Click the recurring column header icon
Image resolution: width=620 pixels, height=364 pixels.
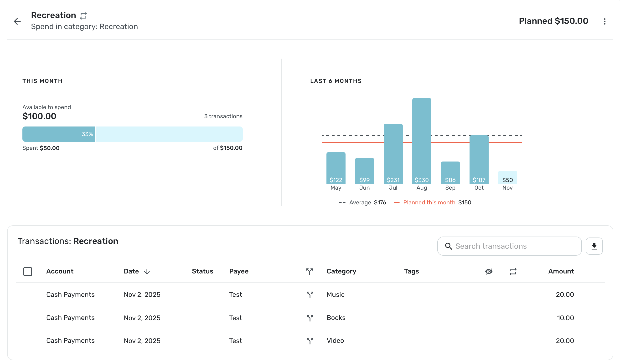tap(513, 271)
